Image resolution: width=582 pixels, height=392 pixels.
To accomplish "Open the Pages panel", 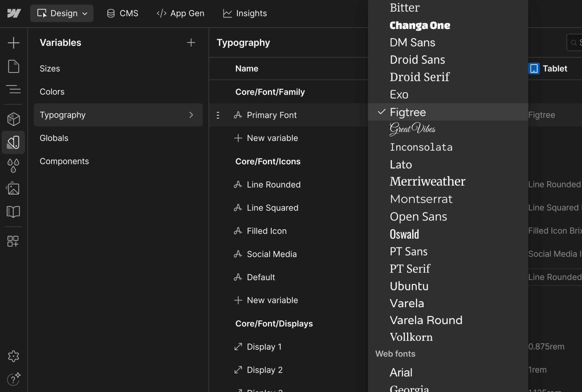I will click(x=13, y=66).
